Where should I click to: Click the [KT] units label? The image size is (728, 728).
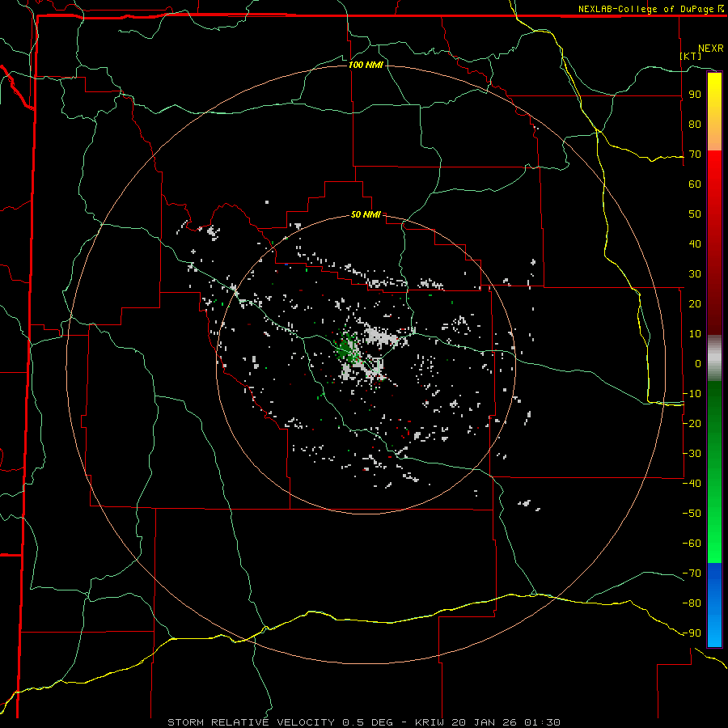click(x=691, y=56)
